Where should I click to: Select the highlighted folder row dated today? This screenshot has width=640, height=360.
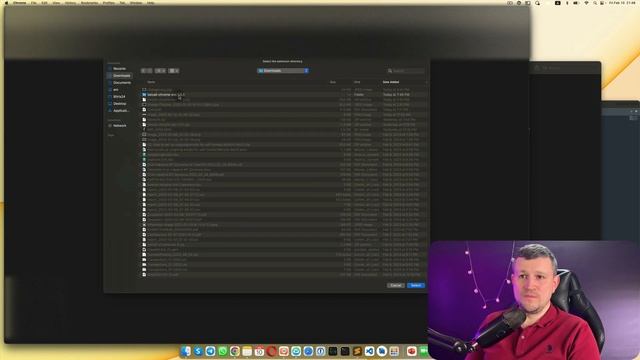click(x=284, y=95)
